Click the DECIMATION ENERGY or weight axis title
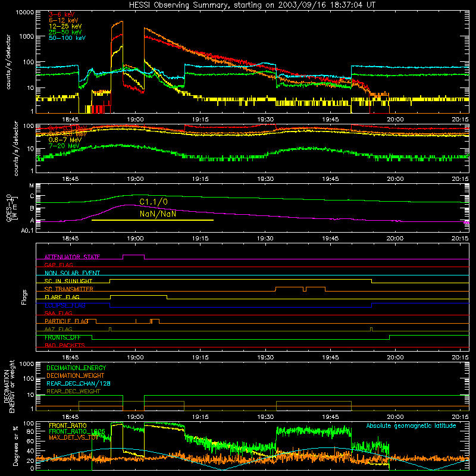The image size is (476, 476). [x=9, y=386]
